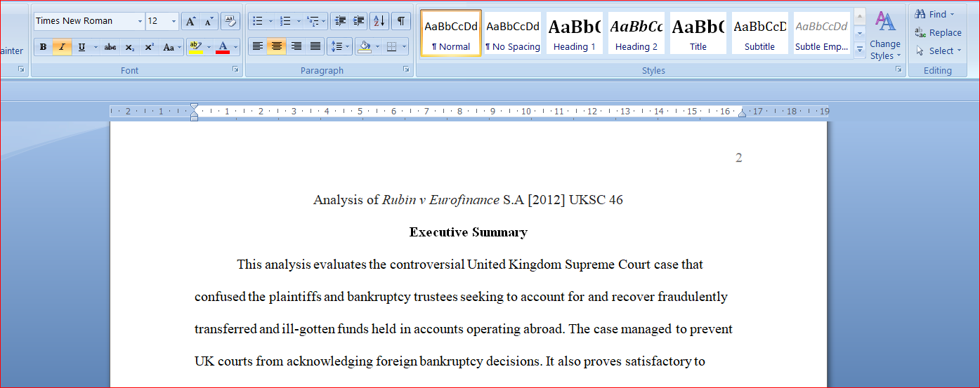Screen dimensions: 980x388
Task: Align text right
Action: 296,46
